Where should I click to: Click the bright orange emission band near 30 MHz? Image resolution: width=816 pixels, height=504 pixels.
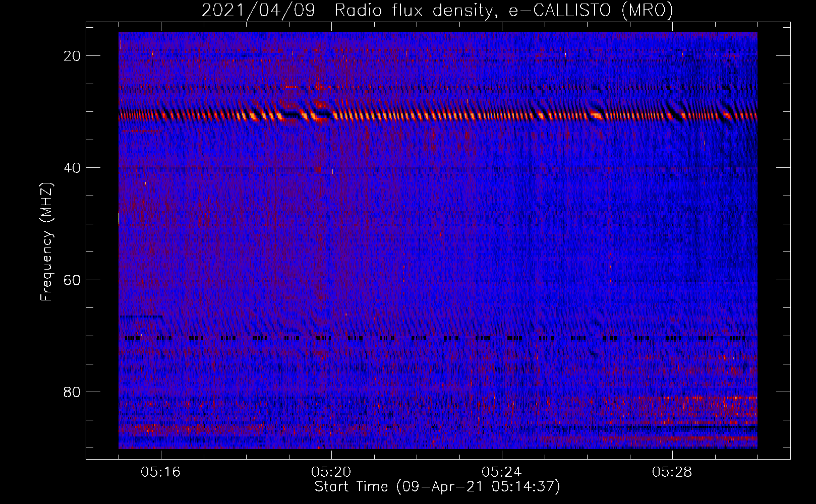point(438,115)
